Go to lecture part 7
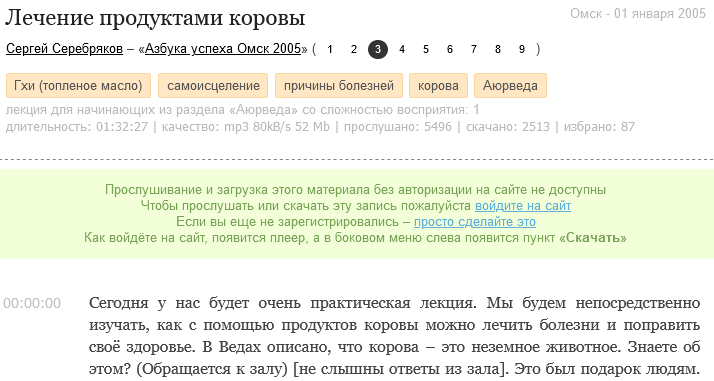 tap(474, 49)
